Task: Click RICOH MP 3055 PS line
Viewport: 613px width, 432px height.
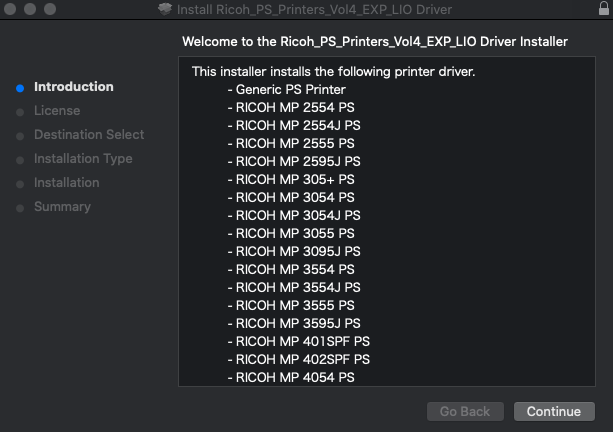Action: point(291,233)
